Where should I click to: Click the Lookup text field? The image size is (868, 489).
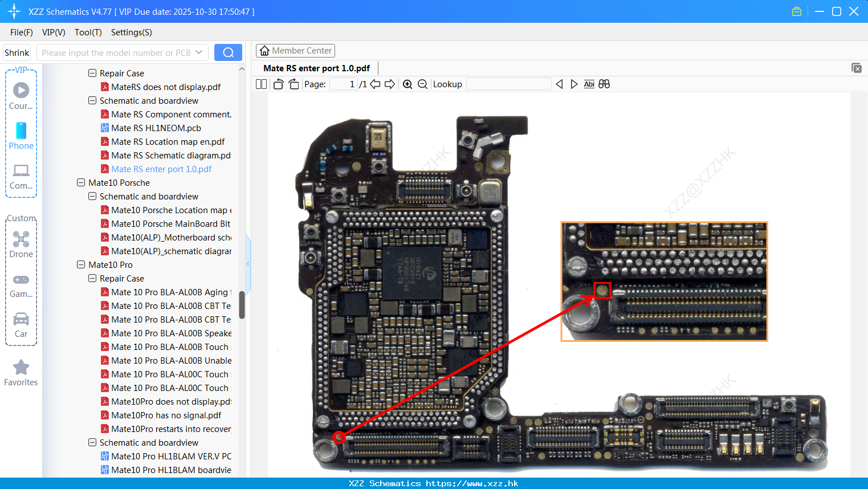pos(509,84)
